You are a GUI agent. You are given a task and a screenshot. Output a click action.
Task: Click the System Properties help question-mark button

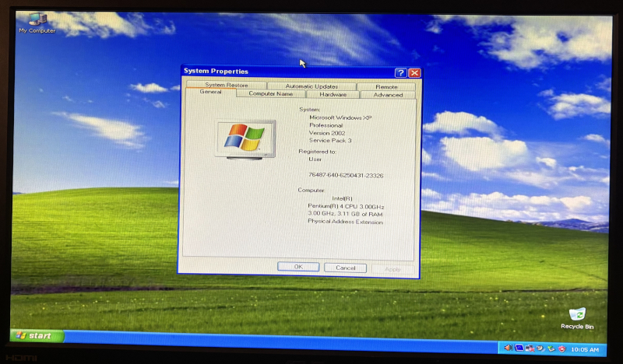pos(401,72)
